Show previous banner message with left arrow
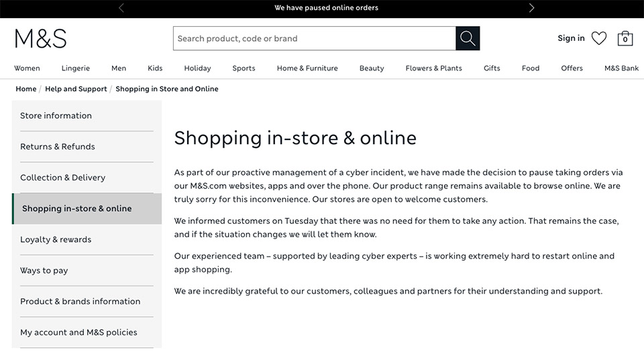The width and height of the screenshot is (644, 362). pyautogui.click(x=121, y=8)
